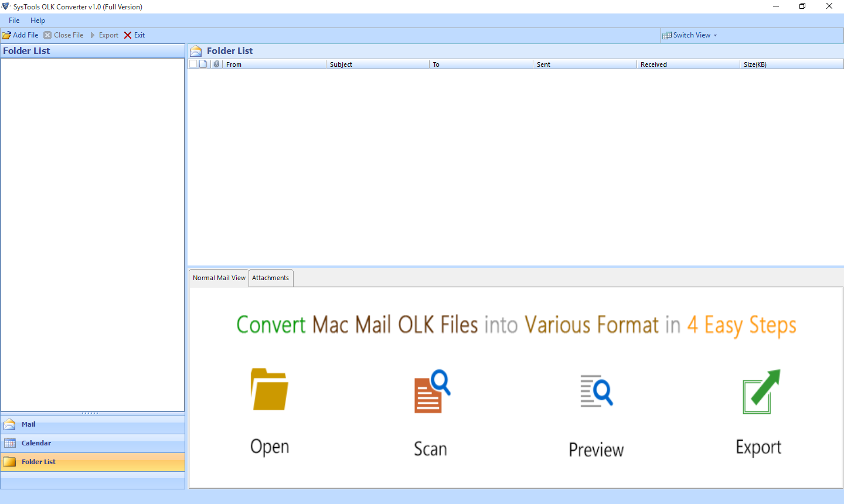Switch to the Attachments tab
Screen dimensions: 844x504
click(271, 278)
